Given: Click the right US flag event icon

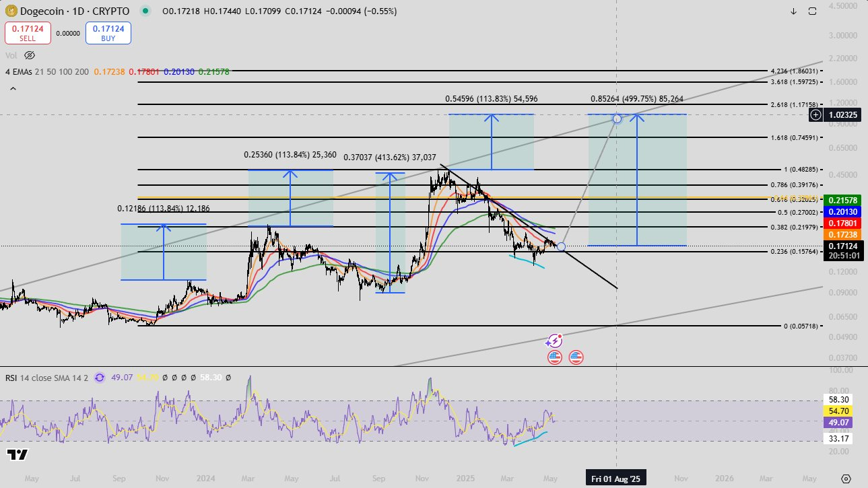Looking at the screenshot, I should click(576, 357).
